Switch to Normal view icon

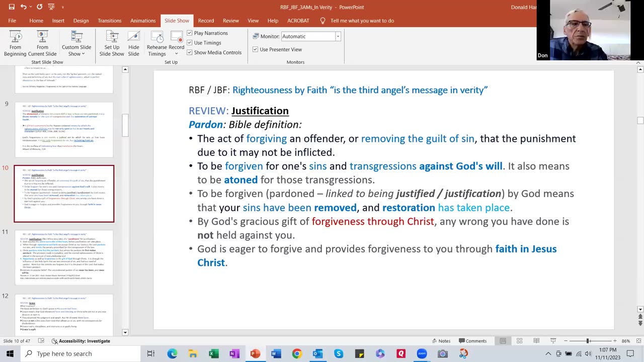tap(503, 341)
